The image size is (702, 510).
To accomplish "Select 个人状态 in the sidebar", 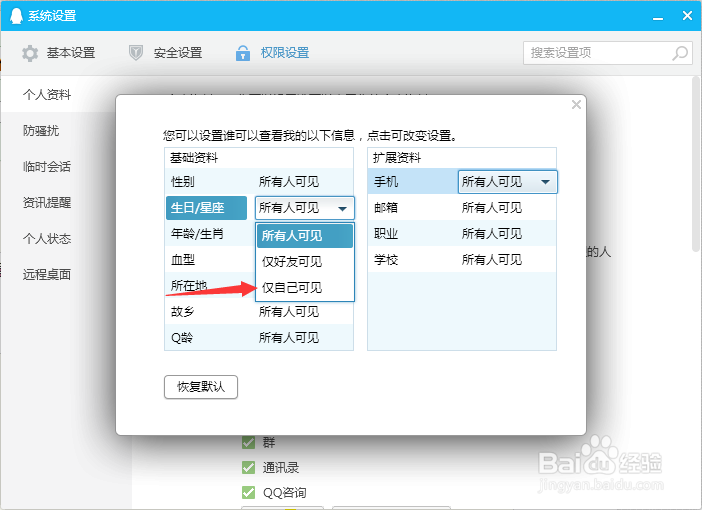I will 47,239.
